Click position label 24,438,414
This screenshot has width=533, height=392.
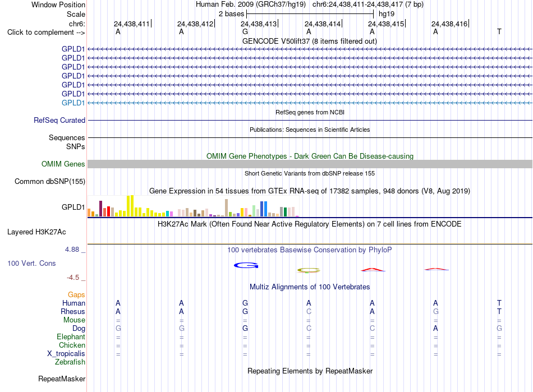(323, 24)
